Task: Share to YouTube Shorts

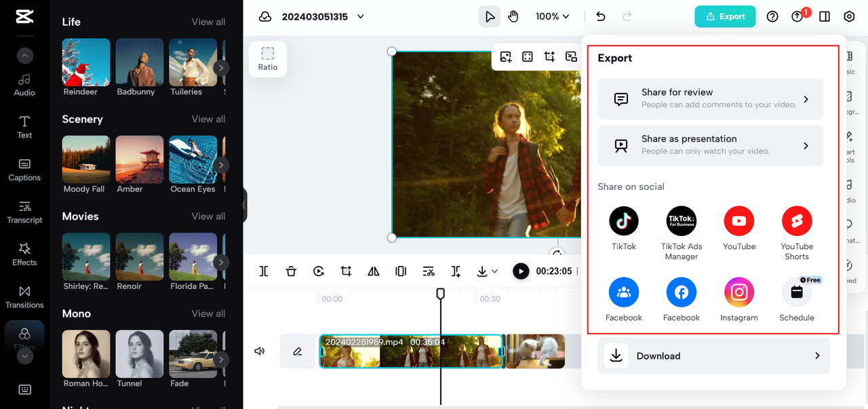Action: coord(797,221)
